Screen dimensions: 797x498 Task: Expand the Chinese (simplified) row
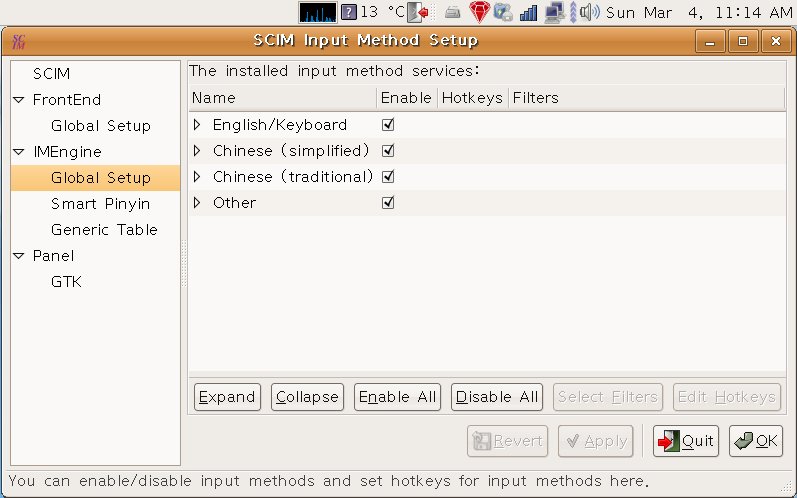(x=197, y=150)
